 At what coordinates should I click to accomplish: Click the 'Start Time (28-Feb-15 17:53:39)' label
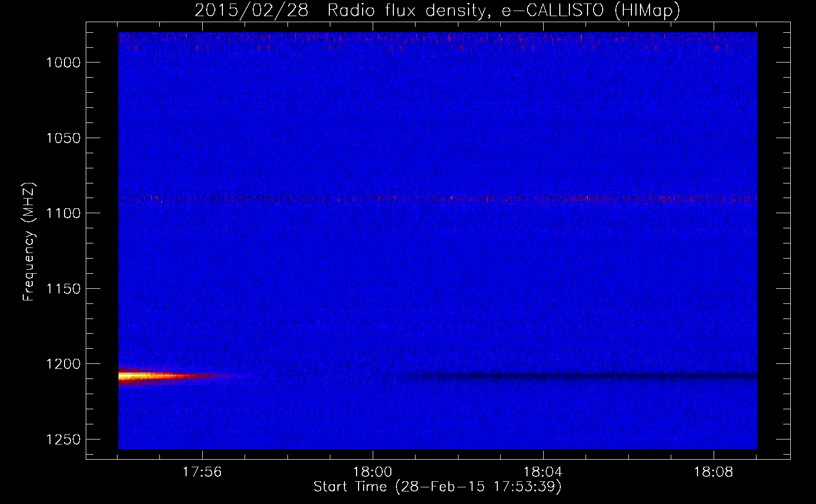[x=437, y=487]
